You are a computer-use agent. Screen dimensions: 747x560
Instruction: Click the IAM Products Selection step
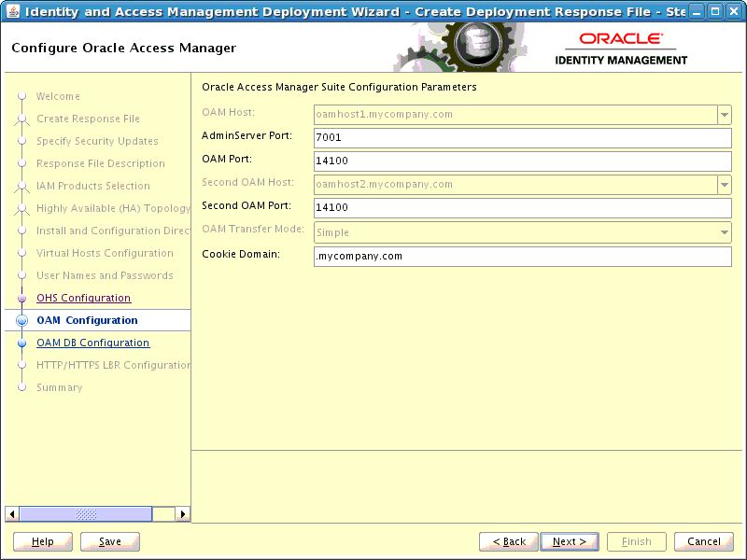(x=92, y=186)
